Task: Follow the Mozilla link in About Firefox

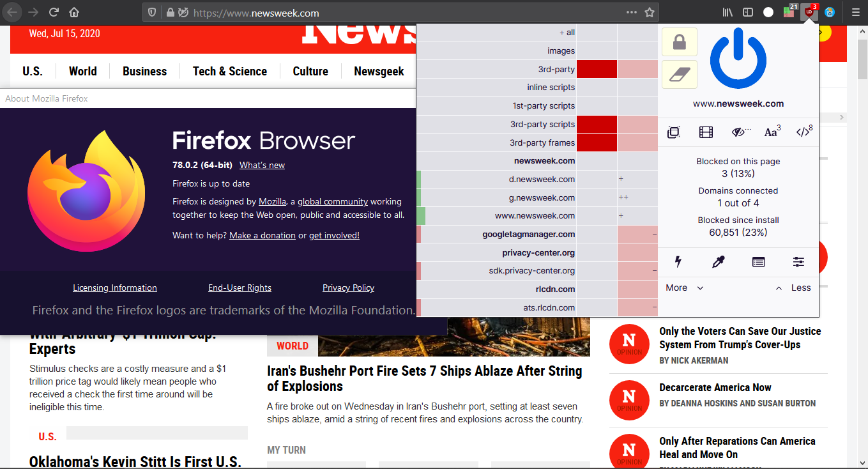Action: pos(272,201)
